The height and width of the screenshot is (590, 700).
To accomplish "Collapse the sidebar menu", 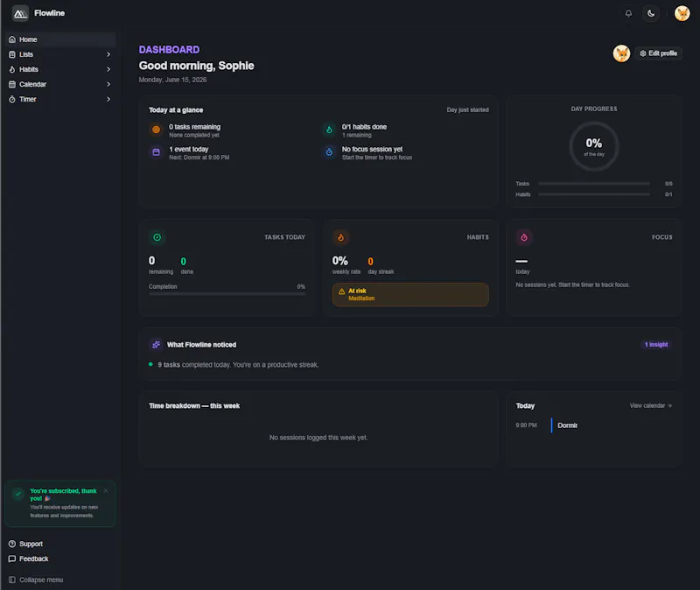I will tap(60, 579).
